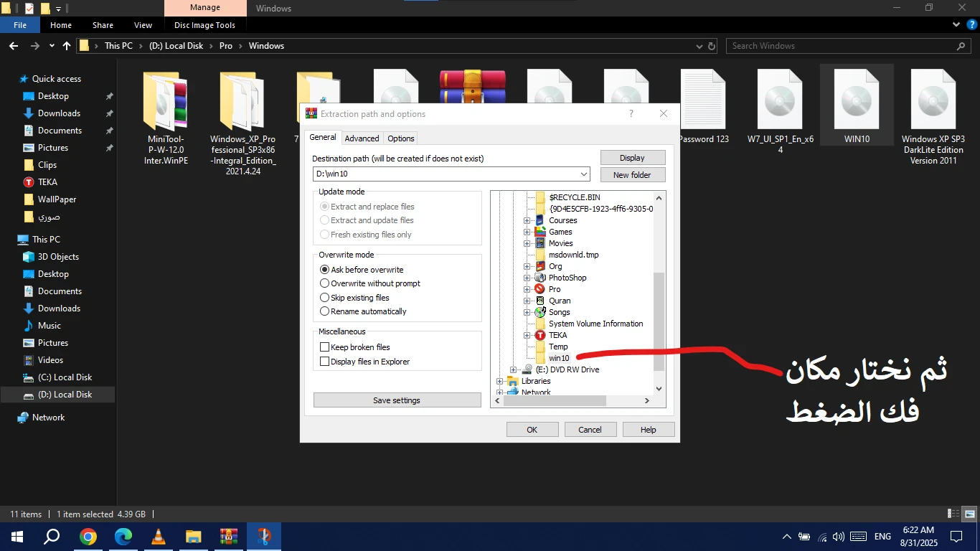Open VLC media player from the taskbar
This screenshot has width=980, height=551.
tap(159, 537)
